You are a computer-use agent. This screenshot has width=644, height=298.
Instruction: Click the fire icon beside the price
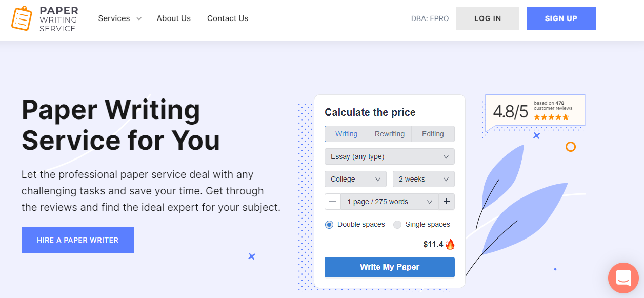(x=450, y=244)
